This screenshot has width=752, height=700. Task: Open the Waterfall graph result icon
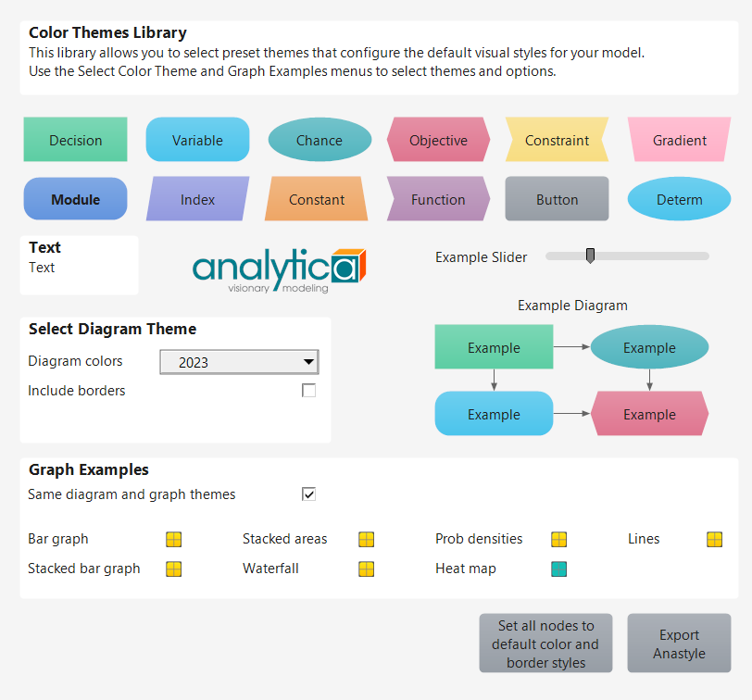pos(367,569)
